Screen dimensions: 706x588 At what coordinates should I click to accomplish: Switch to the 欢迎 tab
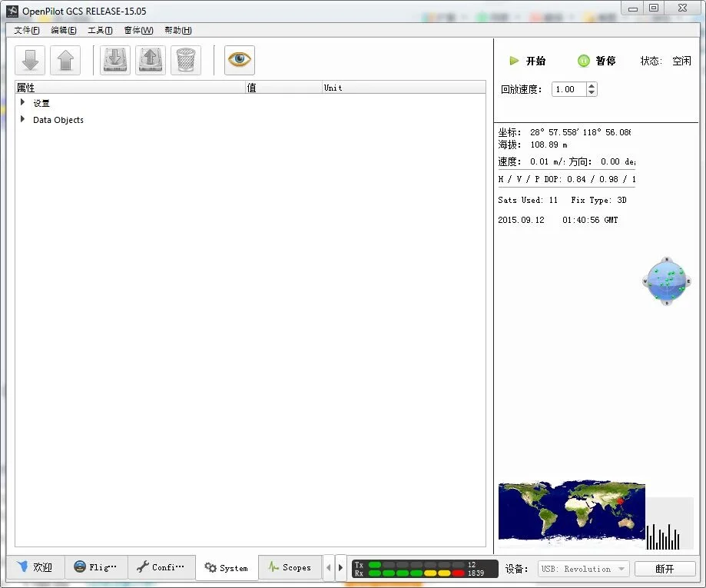pos(35,566)
